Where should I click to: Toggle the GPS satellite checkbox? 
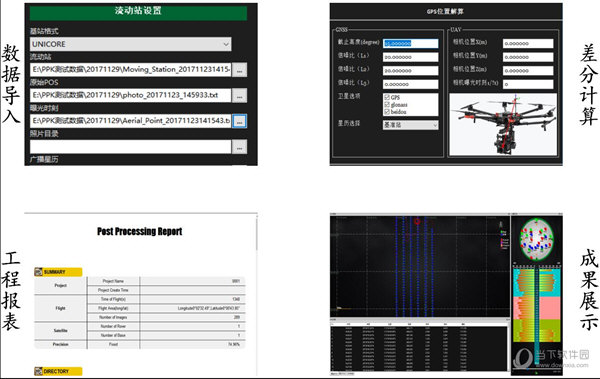pyautogui.click(x=387, y=98)
